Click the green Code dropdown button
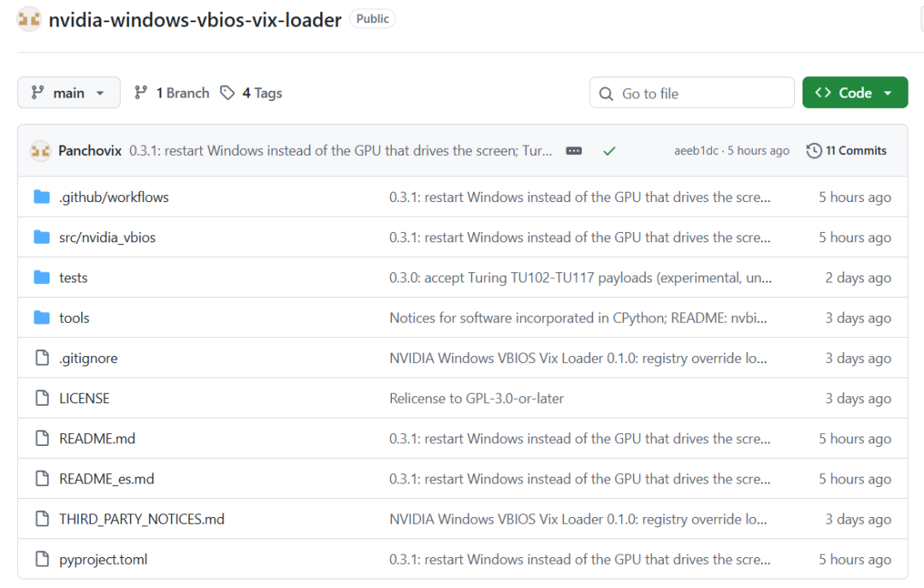Screen dimensions: 924x588 click(x=855, y=92)
